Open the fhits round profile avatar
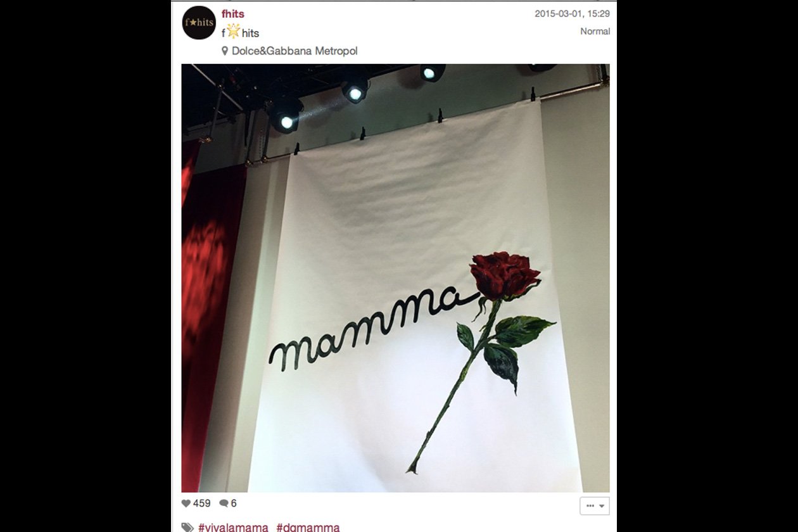798x532 pixels. (199, 23)
